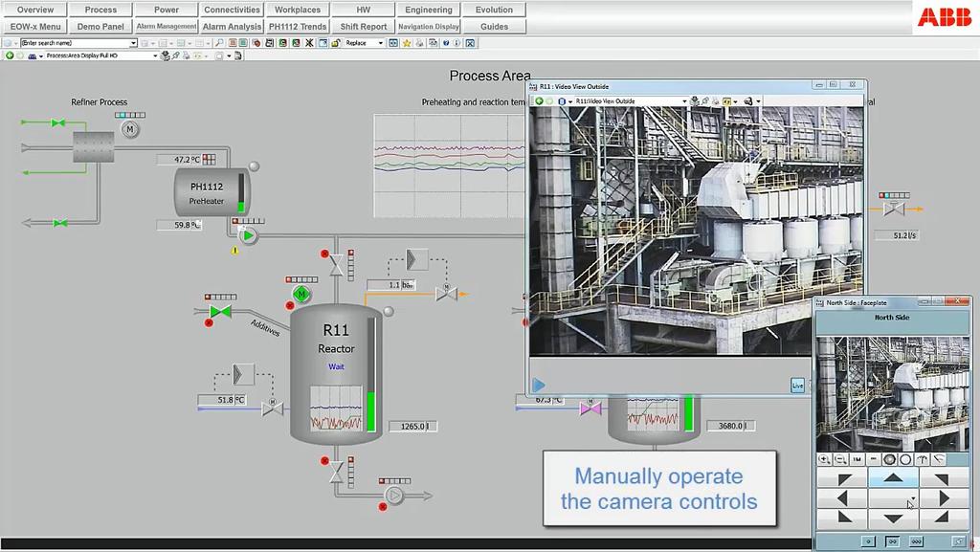Click the green back arrow in main toolbar
The image size is (980, 552).
pyautogui.click(x=10, y=55)
